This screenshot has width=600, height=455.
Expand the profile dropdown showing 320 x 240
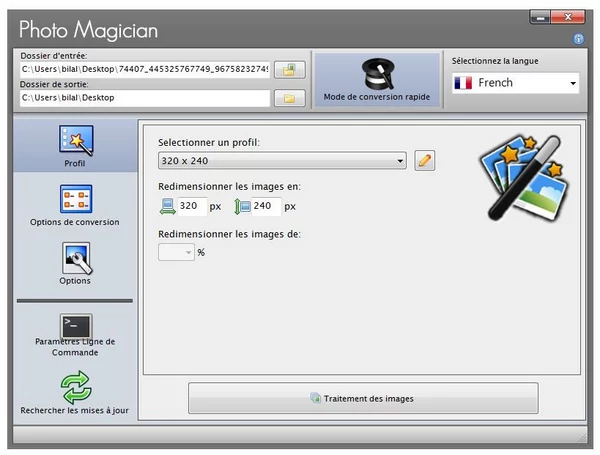(x=282, y=161)
